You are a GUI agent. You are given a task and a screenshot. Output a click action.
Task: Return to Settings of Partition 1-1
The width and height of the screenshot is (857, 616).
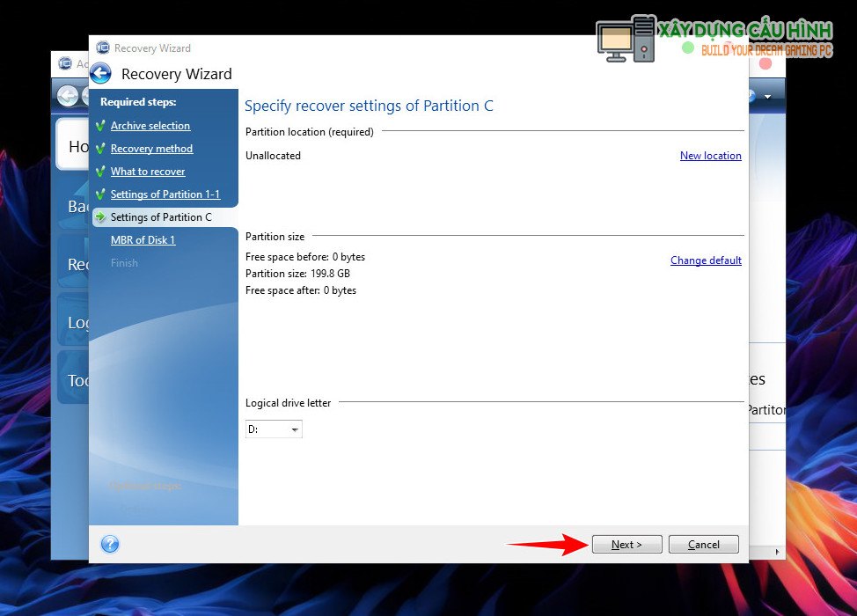coord(165,194)
